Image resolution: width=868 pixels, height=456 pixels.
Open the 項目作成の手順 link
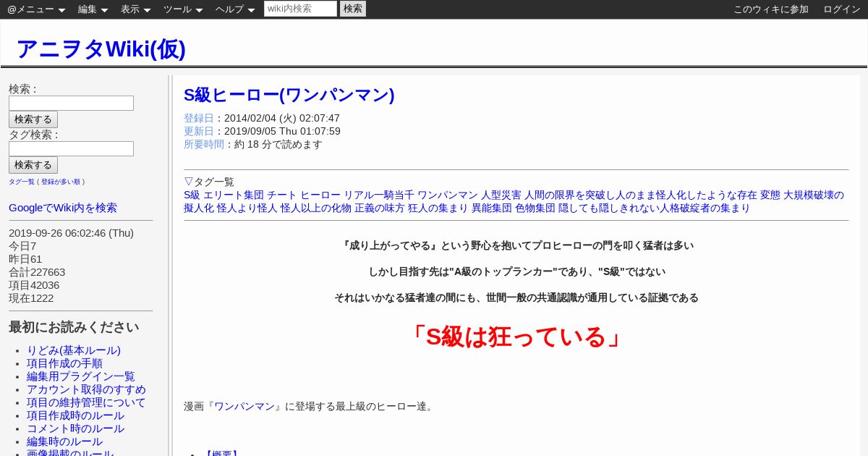[x=64, y=363]
